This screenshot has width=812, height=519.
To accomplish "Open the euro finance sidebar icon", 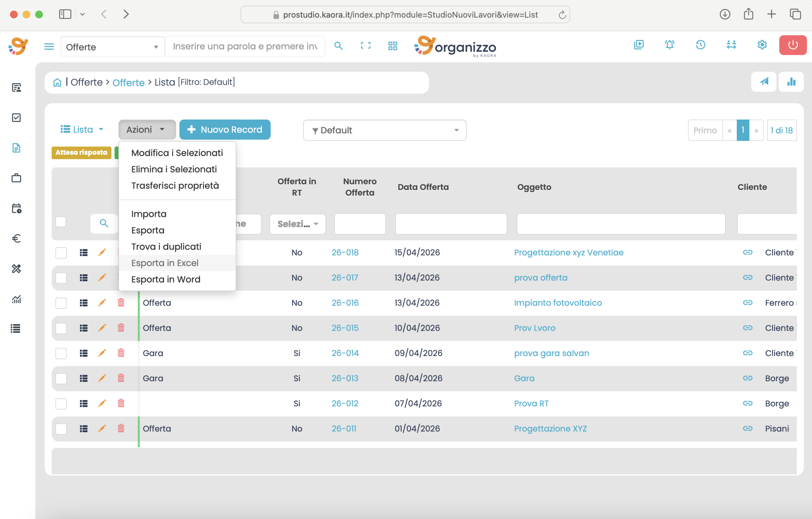I will (16, 239).
